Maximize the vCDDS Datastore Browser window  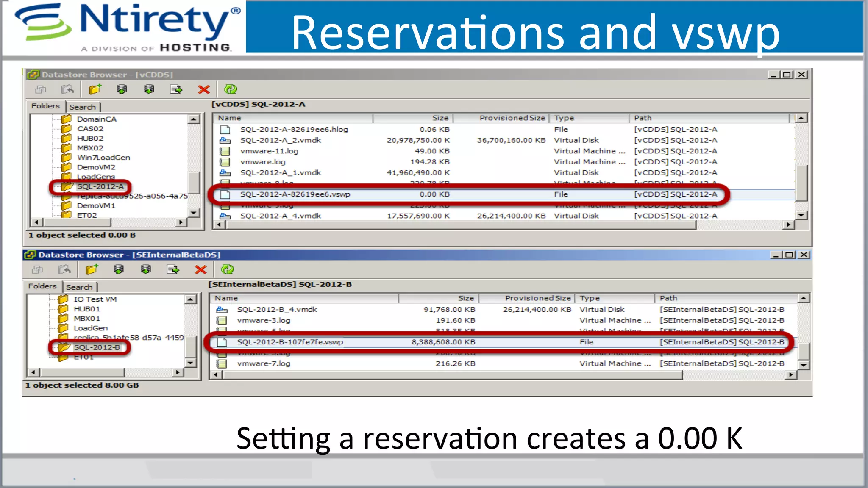(x=787, y=75)
